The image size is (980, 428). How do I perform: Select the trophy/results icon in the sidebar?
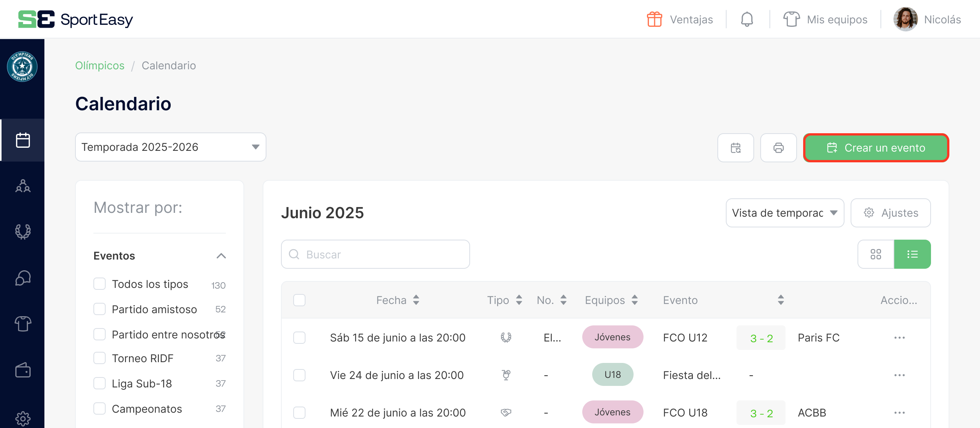(23, 232)
